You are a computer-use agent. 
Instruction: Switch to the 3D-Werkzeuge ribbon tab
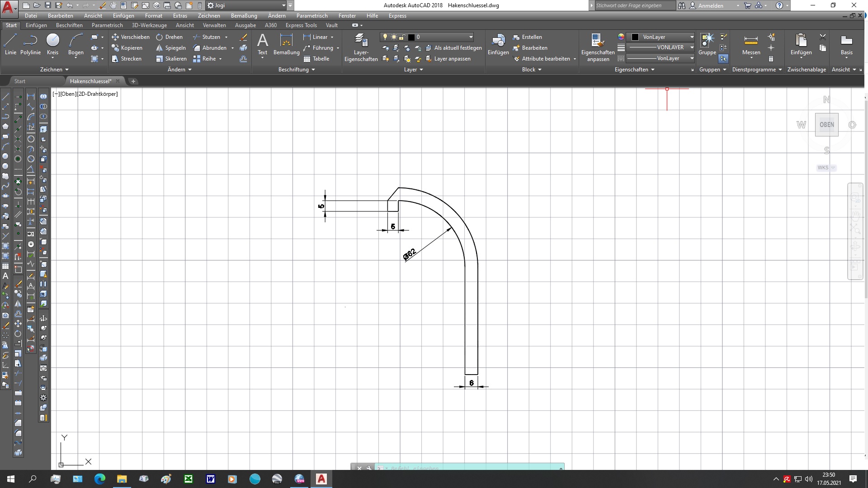click(x=149, y=25)
